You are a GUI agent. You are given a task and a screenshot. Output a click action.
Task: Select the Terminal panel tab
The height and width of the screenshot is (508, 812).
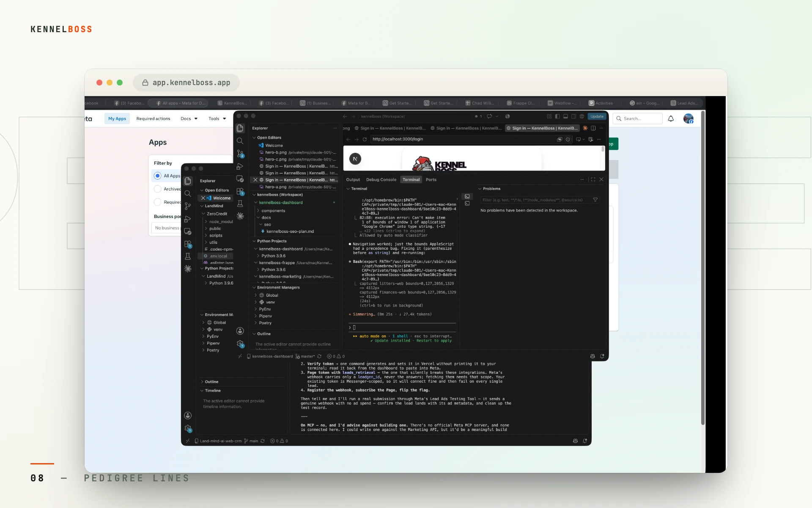(411, 180)
